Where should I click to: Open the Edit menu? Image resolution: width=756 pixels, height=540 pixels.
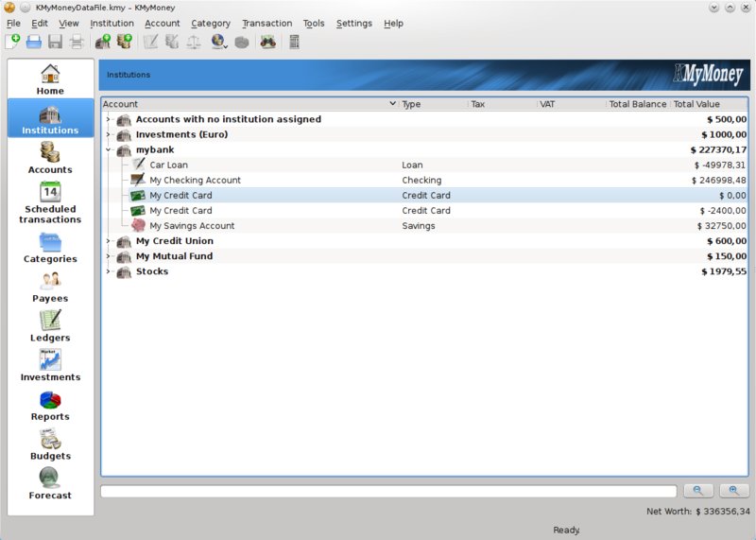[x=40, y=23]
